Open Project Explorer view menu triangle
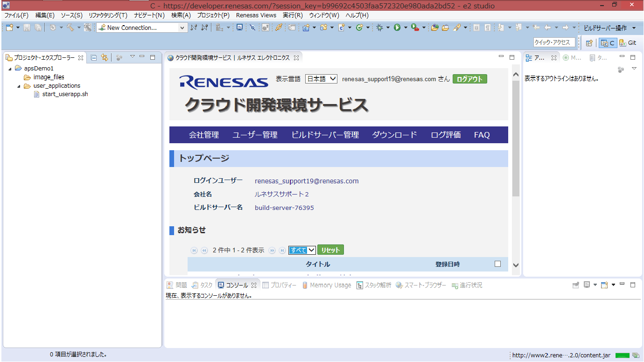This screenshot has height=362, width=644. (x=133, y=57)
